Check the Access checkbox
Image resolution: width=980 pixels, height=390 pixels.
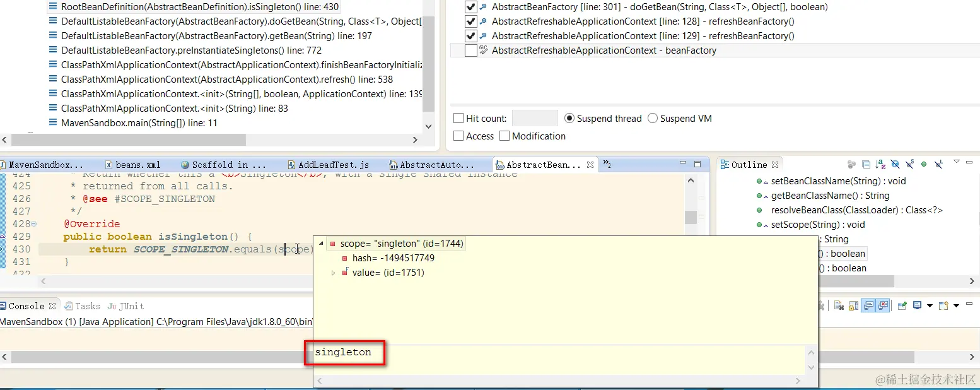[x=458, y=136]
